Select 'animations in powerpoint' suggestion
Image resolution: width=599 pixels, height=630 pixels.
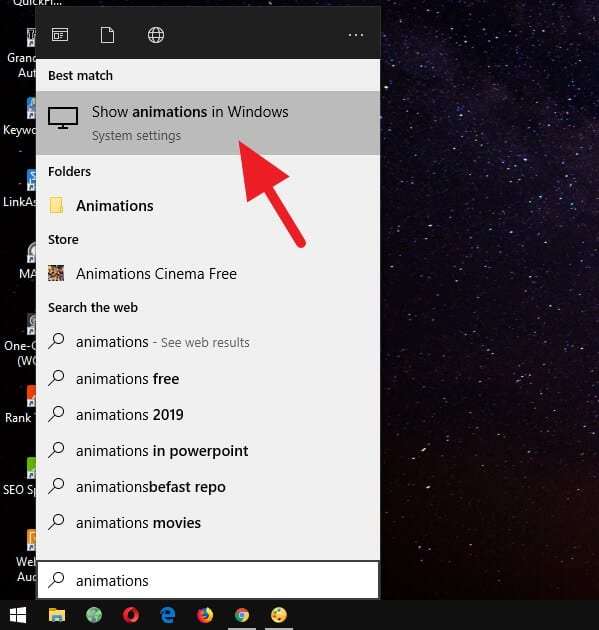click(208, 451)
